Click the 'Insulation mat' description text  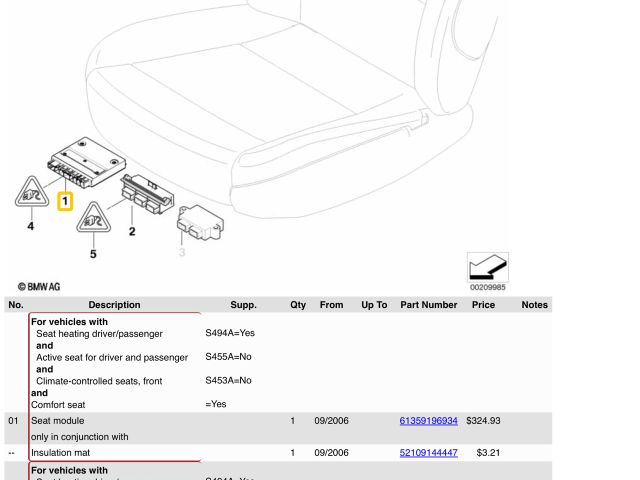(60, 453)
